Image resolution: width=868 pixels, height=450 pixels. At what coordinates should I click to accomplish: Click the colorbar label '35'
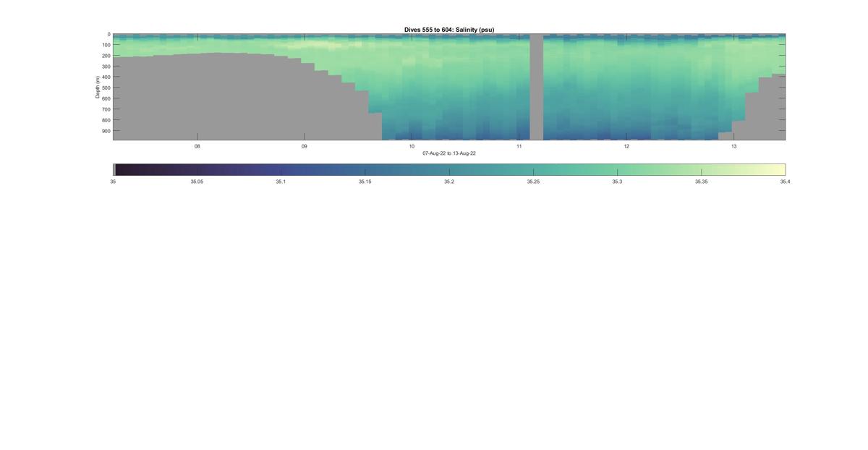point(113,182)
